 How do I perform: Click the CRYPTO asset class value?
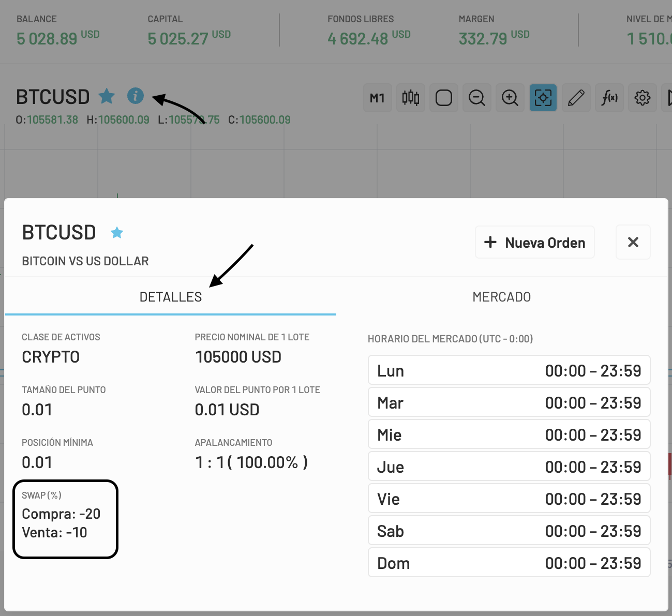coord(51,357)
